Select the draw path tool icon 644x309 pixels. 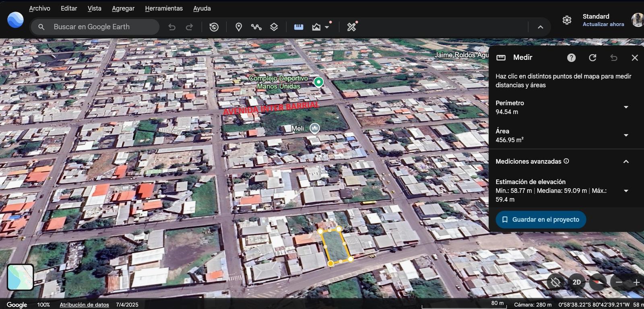tap(256, 27)
